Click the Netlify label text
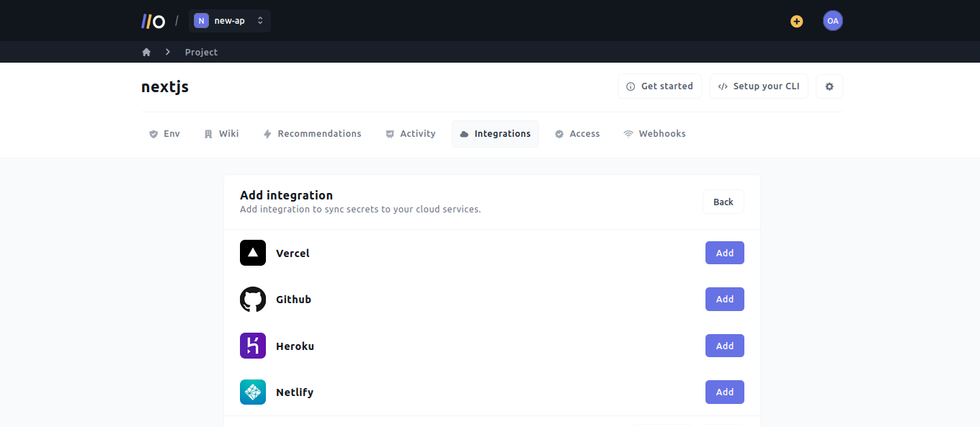980x427 pixels. tap(295, 392)
